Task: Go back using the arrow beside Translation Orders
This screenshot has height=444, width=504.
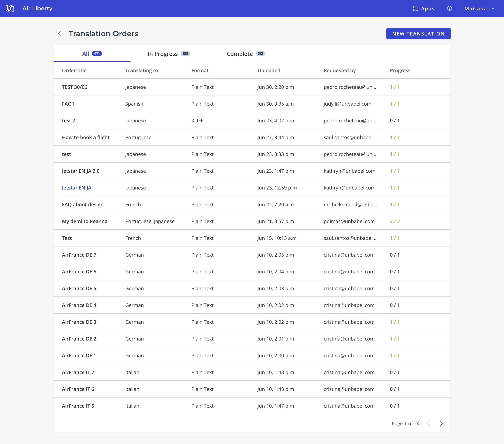Action: coord(59,34)
